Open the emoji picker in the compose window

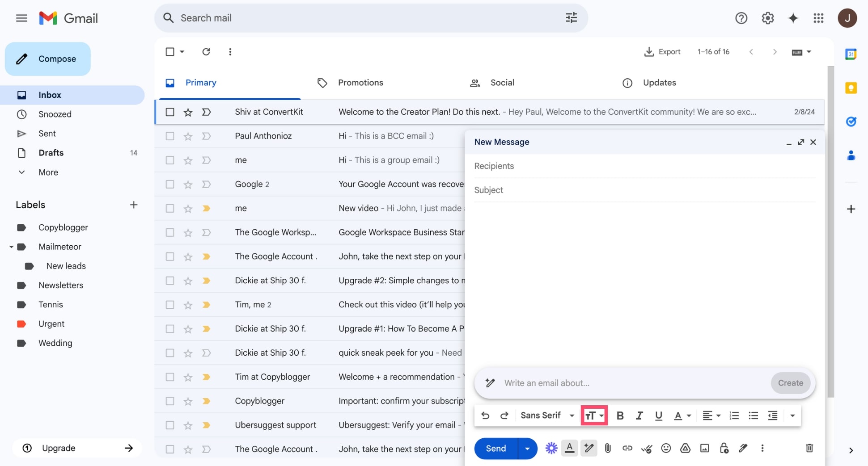point(666,448)
